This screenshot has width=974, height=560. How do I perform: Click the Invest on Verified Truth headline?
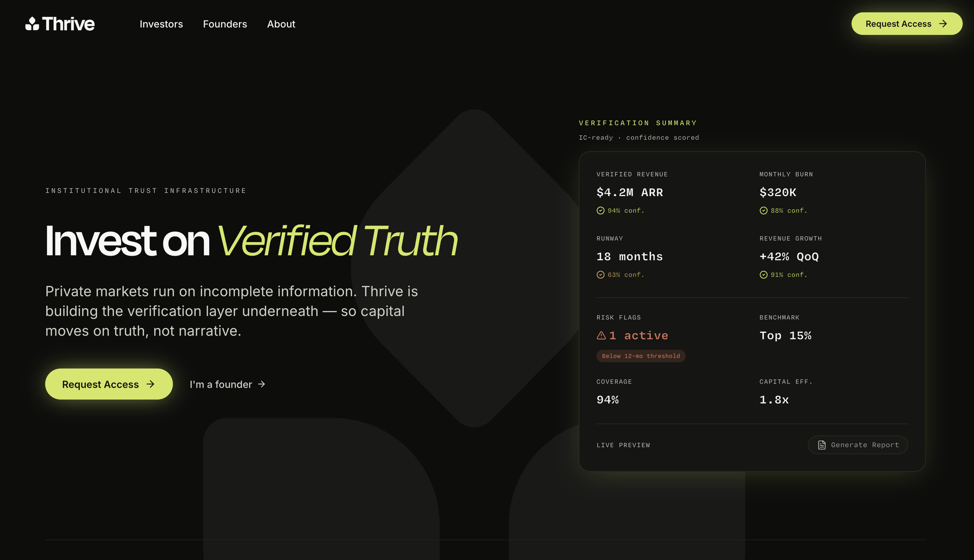[x=251, y=241]
